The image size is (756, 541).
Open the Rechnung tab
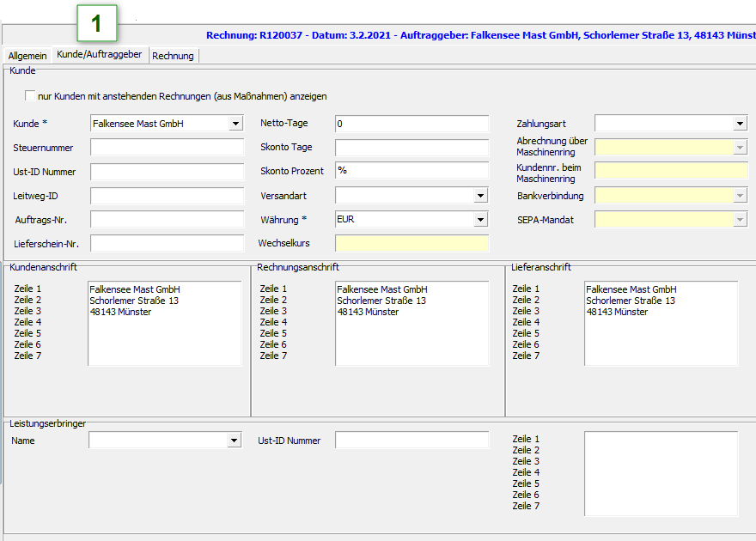tap(173, 56)
